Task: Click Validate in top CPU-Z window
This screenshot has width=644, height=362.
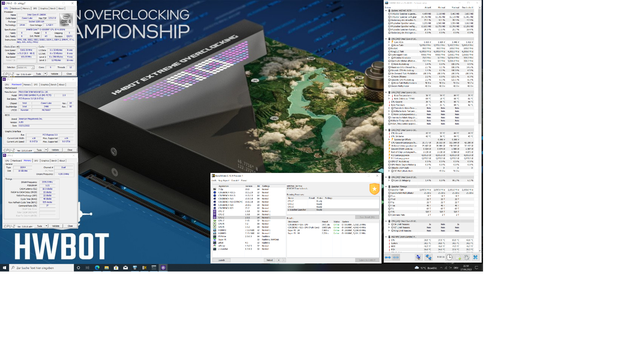Action: click(55, 74)
